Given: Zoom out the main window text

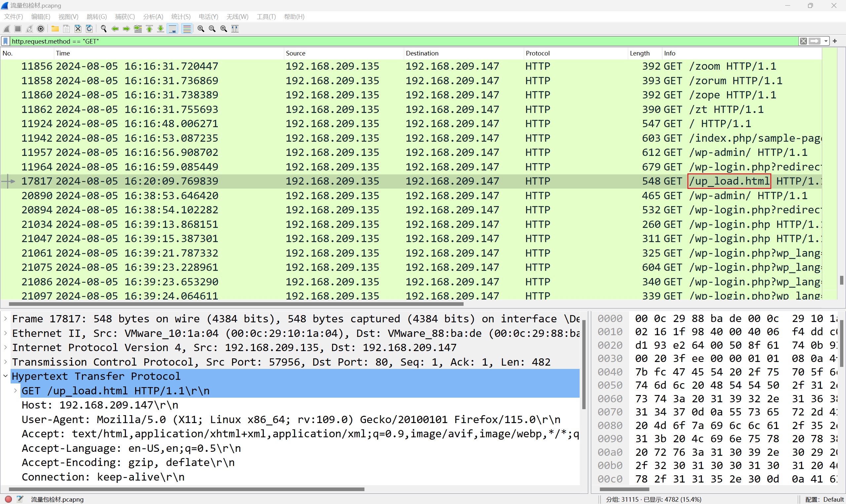Looking at the screenshot, I should click(x=212, y=29).
